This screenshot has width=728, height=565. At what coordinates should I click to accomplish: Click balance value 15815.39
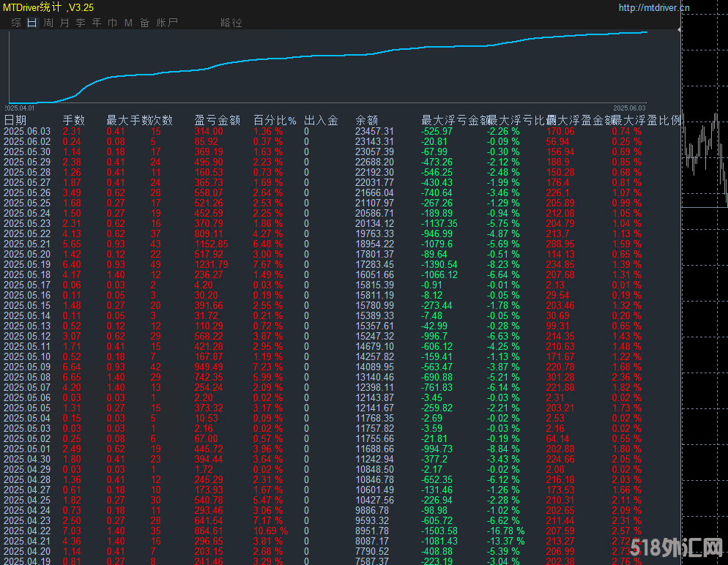click(x=374, y=285)
